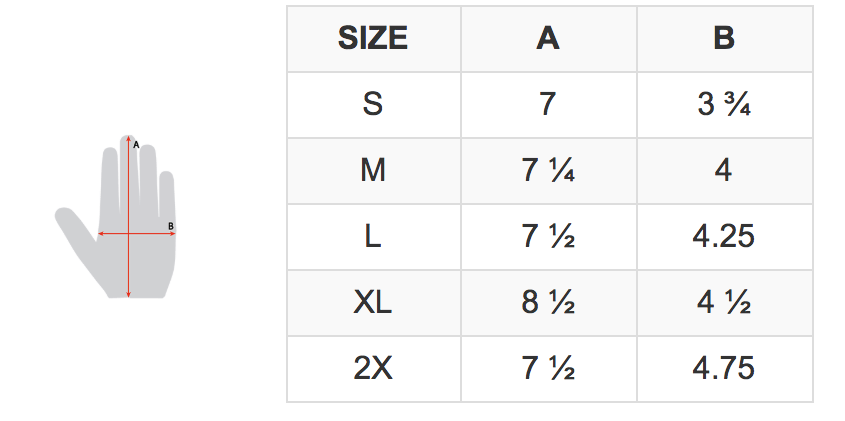Click the 4 ½ value for size XL
Image resolution: width=845 pixels, height=421 pixels.
pyautogui.click(x=724, y=303)
